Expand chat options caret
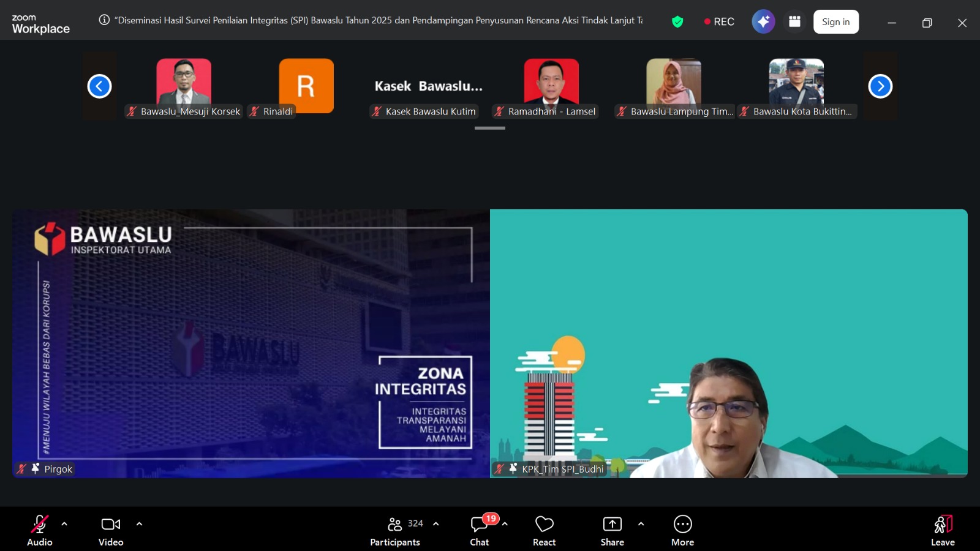The image size is (980, 551). pyautogui.click(x=505, y=524)
